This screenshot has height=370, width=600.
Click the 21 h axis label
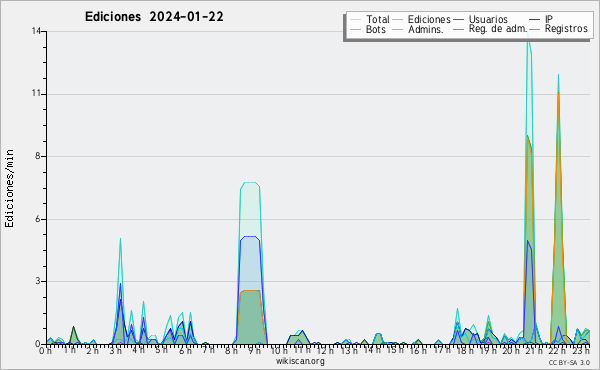(x=534, y=350)
